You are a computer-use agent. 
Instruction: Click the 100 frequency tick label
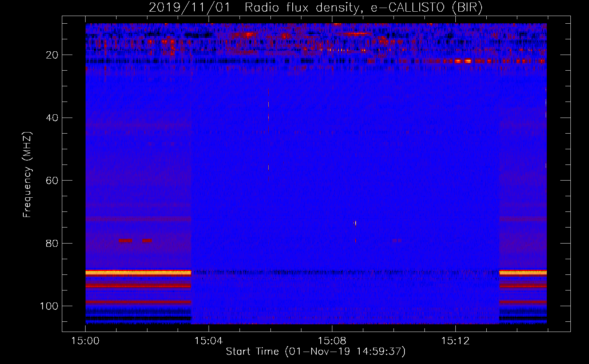pyautogui.click(x=49, y=306)
